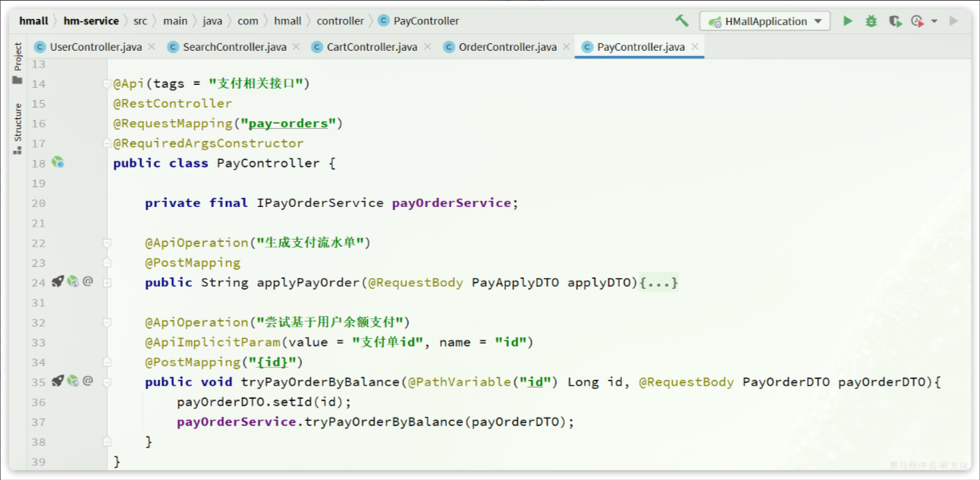Click line number 20 in the gutter
The height and width of the screenshot is (480, 980).
coord(39,202)
